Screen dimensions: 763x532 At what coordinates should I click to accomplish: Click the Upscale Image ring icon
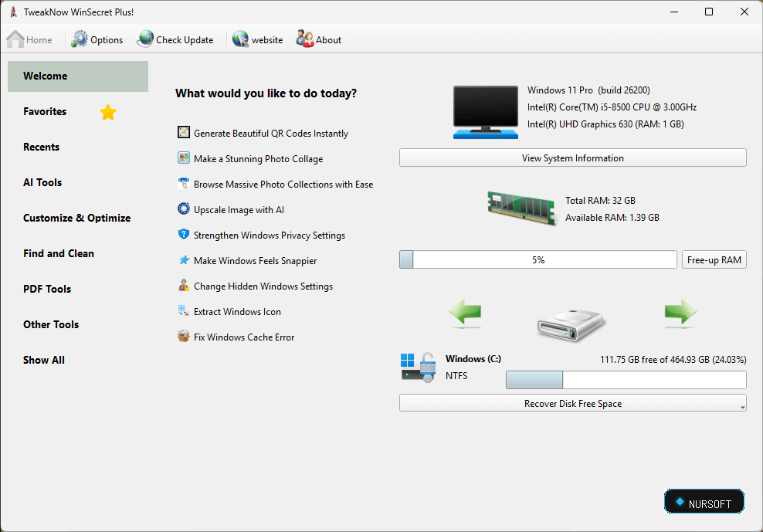(184, 208)
